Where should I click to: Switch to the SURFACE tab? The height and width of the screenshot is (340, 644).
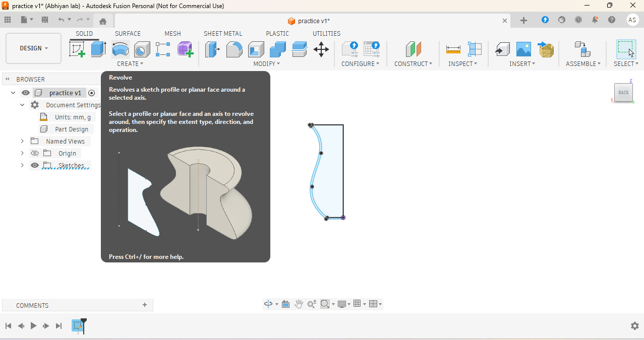[x=128, y=34]
